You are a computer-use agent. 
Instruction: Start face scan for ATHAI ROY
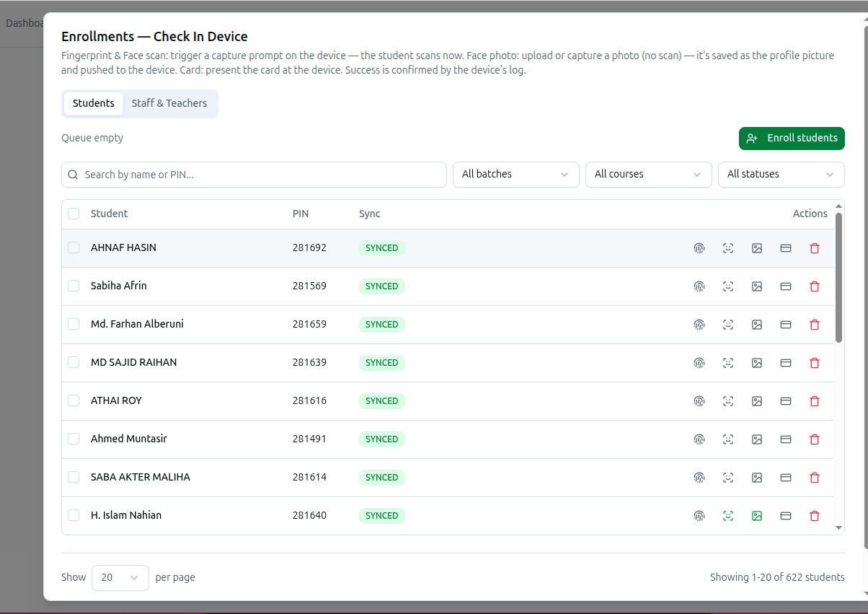coord(728,401)
